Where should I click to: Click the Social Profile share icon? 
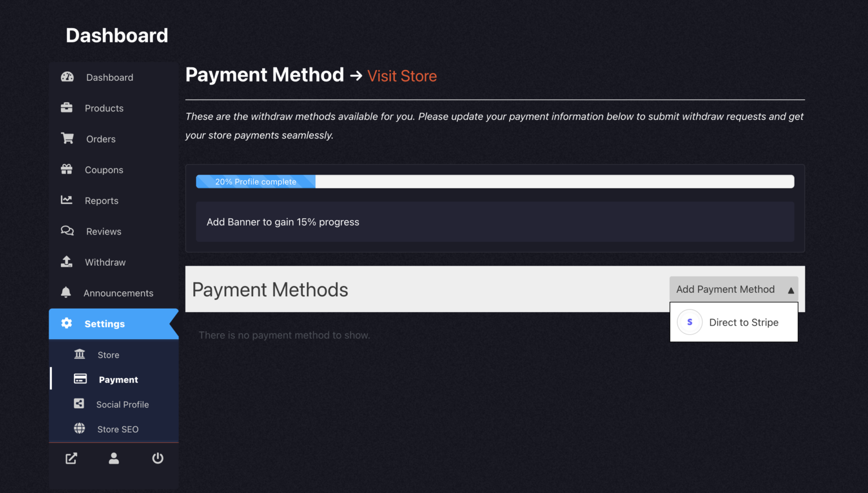point(79,404)
